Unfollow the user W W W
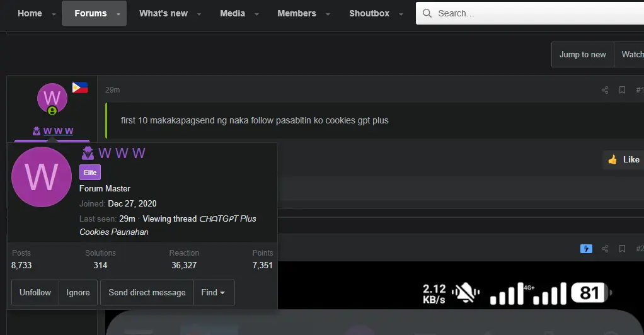 (35, 292)
